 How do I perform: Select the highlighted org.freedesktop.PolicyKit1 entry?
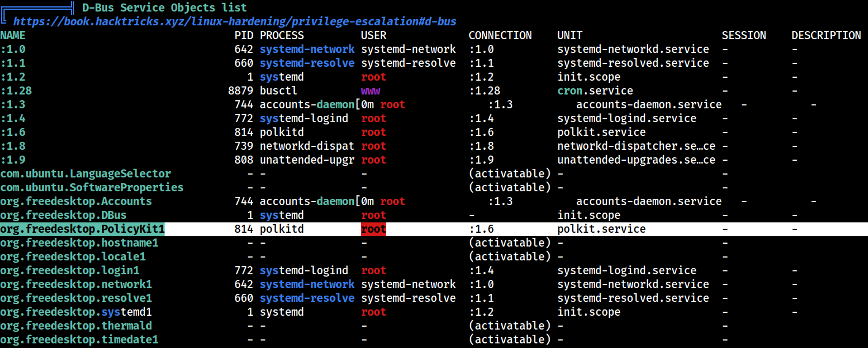tap(82, 229)
